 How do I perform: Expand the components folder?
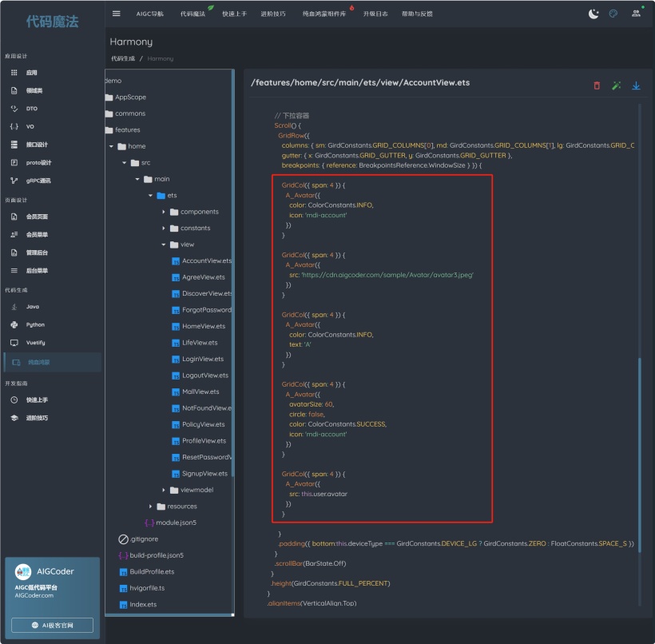[x=164, y=212]
